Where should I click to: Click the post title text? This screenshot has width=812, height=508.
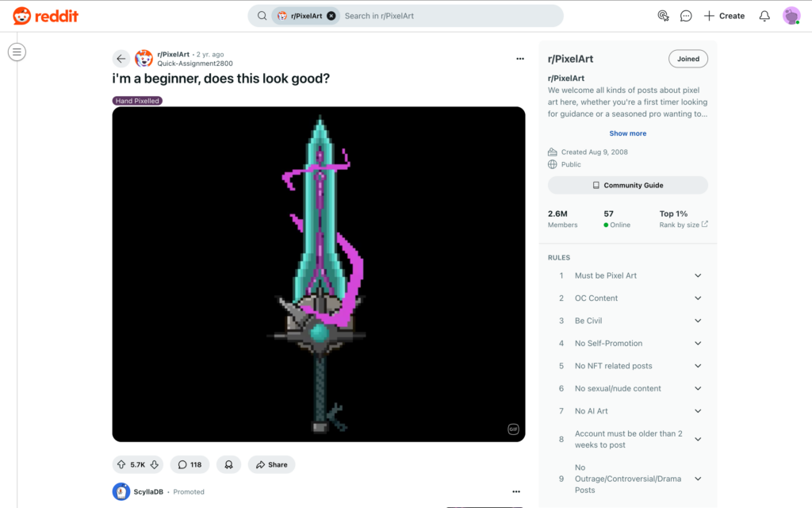tap(221, 79)
